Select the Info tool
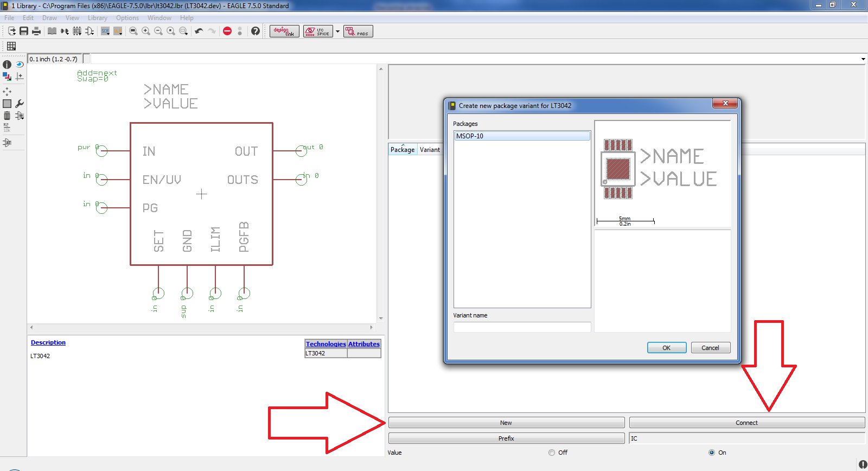The height and width of the screenshot is (471, 868). pyautogui.click(x=7, y=65)
